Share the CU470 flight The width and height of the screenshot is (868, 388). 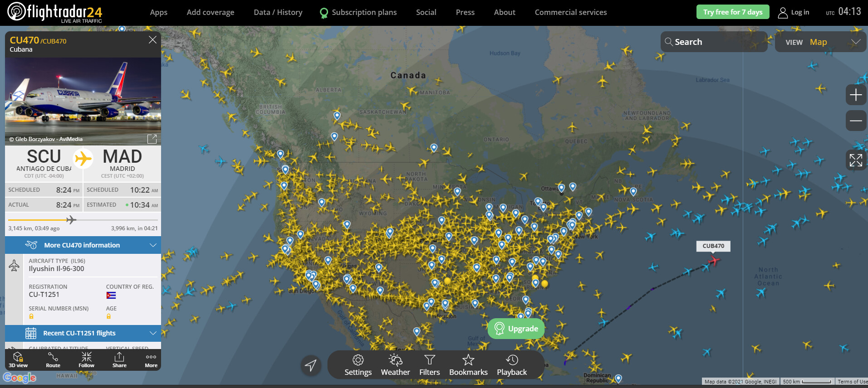coord(119,360)
